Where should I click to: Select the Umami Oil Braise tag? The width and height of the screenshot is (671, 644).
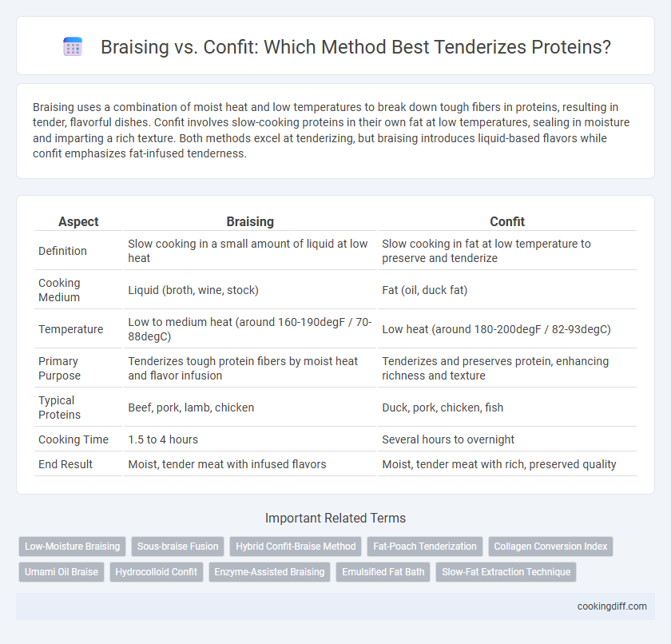click(x=62, y=572)
